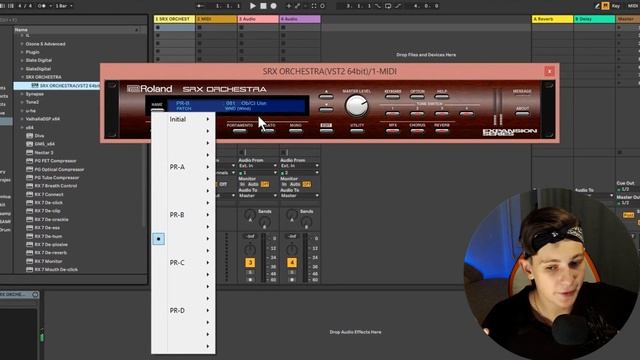Stop playback with the transport Stop button
The image size is (640, 360).
pos(263,6)
